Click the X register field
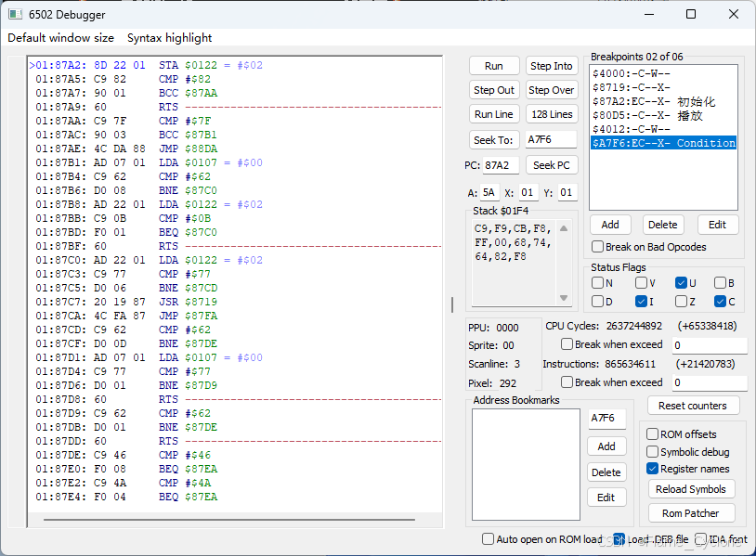The height and width of the screenshot is (556, 756). (528, 193)
